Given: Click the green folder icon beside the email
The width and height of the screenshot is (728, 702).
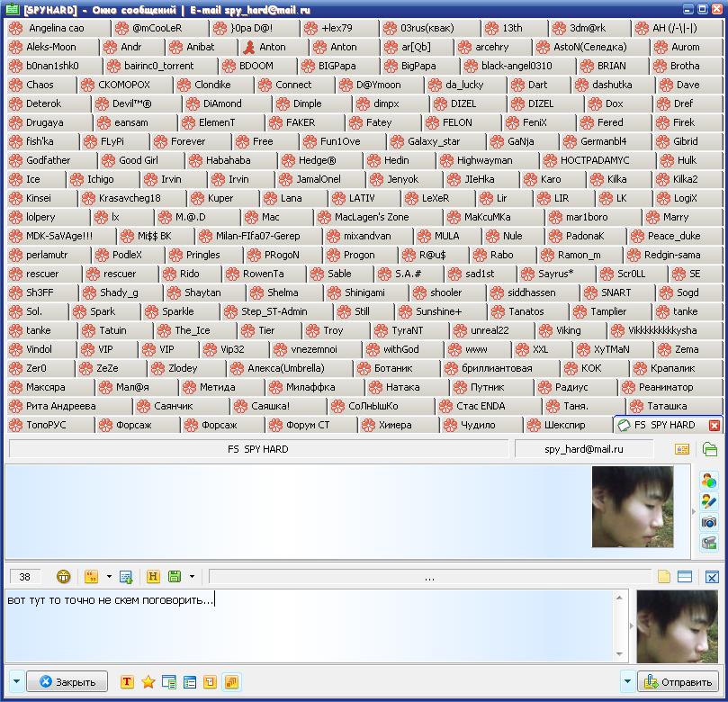Looking at the screenshot, I should tap(710, 448).
